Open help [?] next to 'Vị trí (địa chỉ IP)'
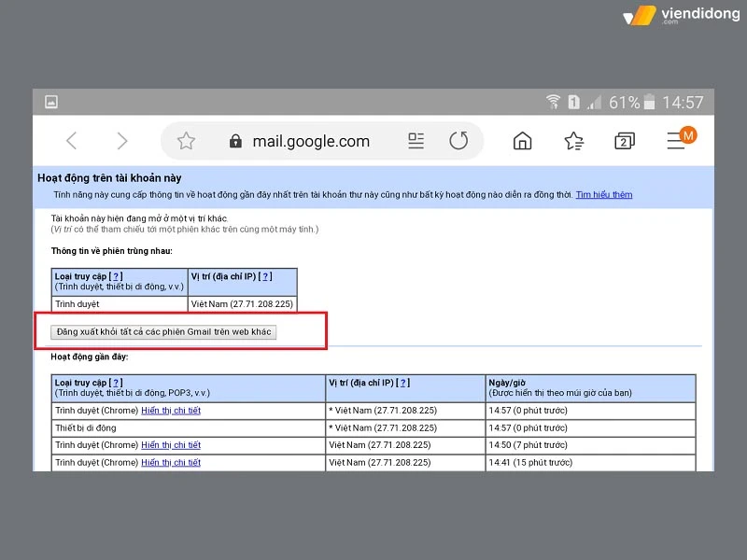 click(x=266, y=275)
